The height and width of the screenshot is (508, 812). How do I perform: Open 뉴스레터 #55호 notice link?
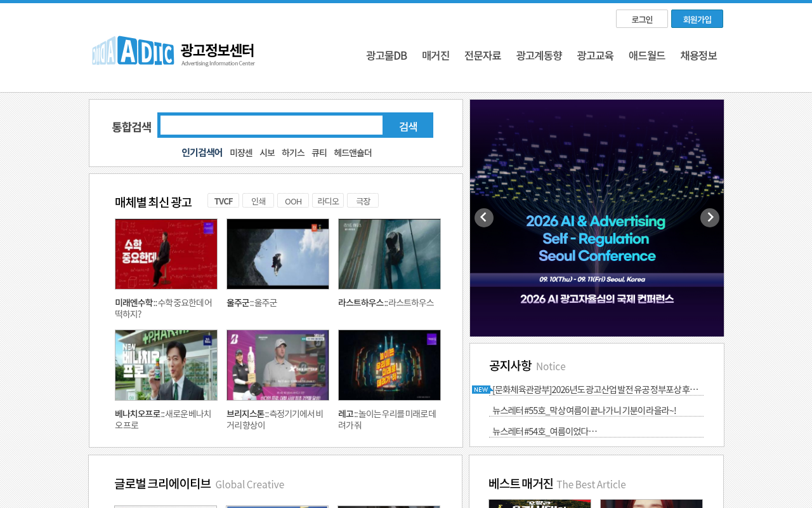click(x=584, y=410)
